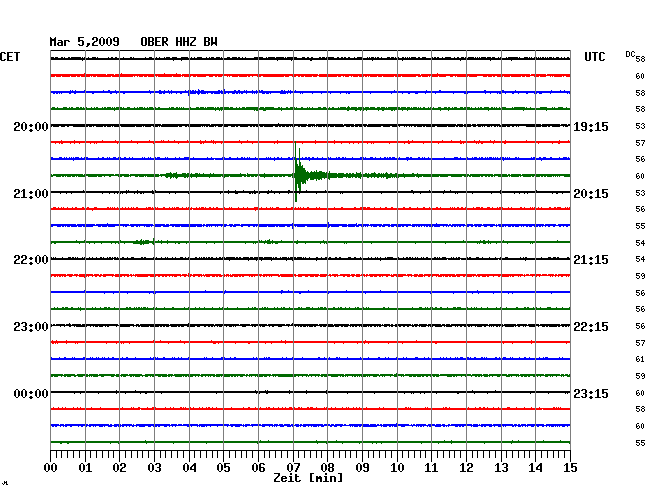This screenshot has width=650, height=494.
Task: Click minute "09" on the time axis
Action: (x=362, y=467)
